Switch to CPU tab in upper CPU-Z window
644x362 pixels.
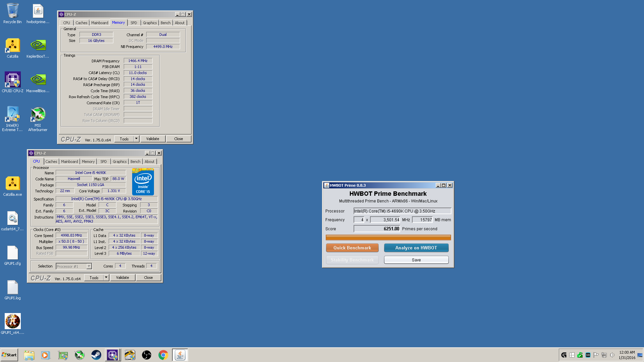[66, 23]
